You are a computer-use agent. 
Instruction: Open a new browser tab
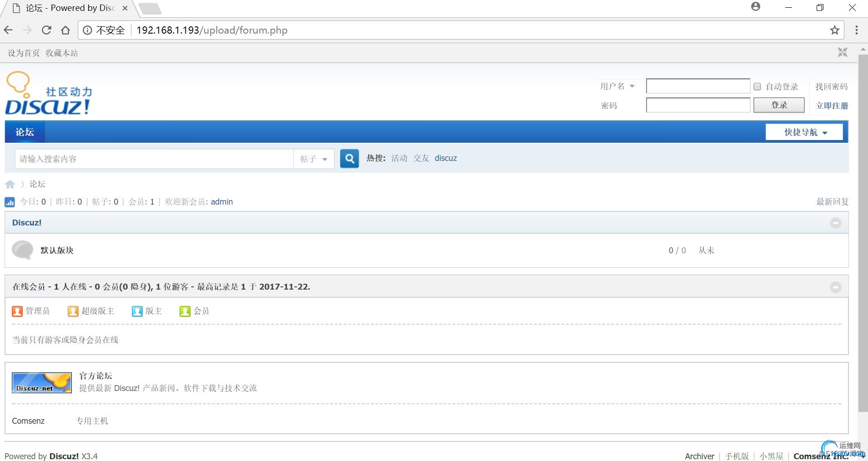click(x=150, y=9)
